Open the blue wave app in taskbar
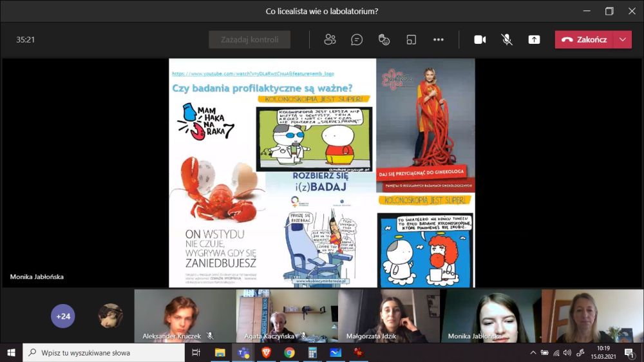The image size is (644, 362). point(335,352)
